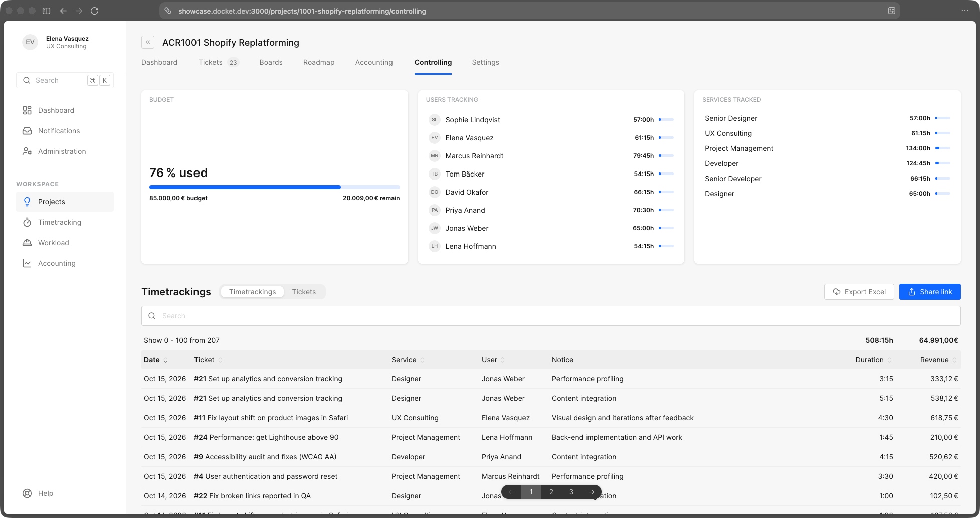Screen dimensions: 980x518
Task: Click the sidebar Search box
Action: click(65, 80)
